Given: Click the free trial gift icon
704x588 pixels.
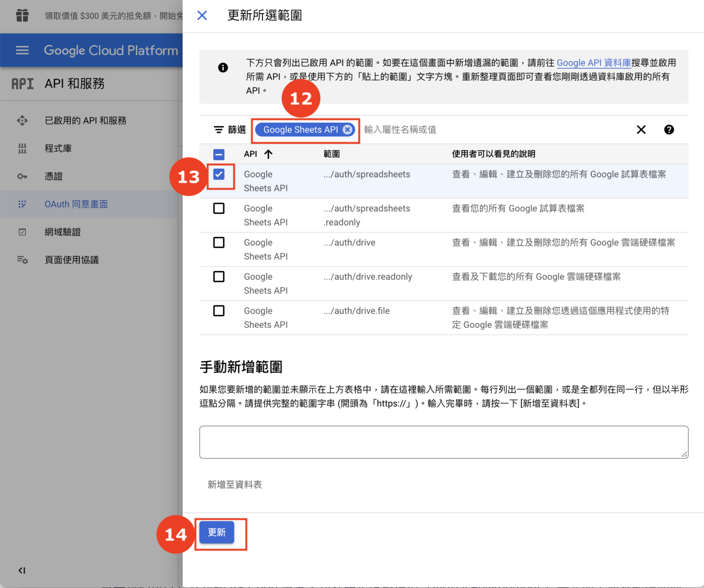Looking at the screenshot, I should tap(22, 15).
